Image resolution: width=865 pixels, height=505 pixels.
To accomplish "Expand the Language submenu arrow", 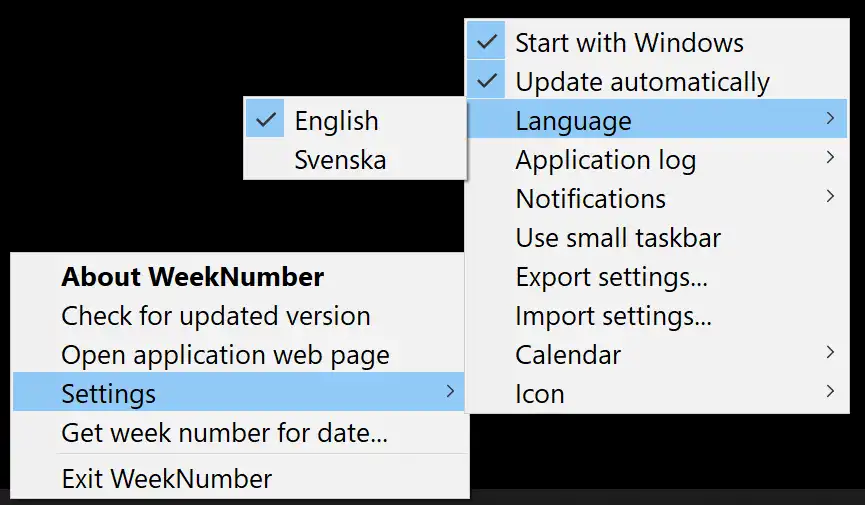I will point(830,120).
